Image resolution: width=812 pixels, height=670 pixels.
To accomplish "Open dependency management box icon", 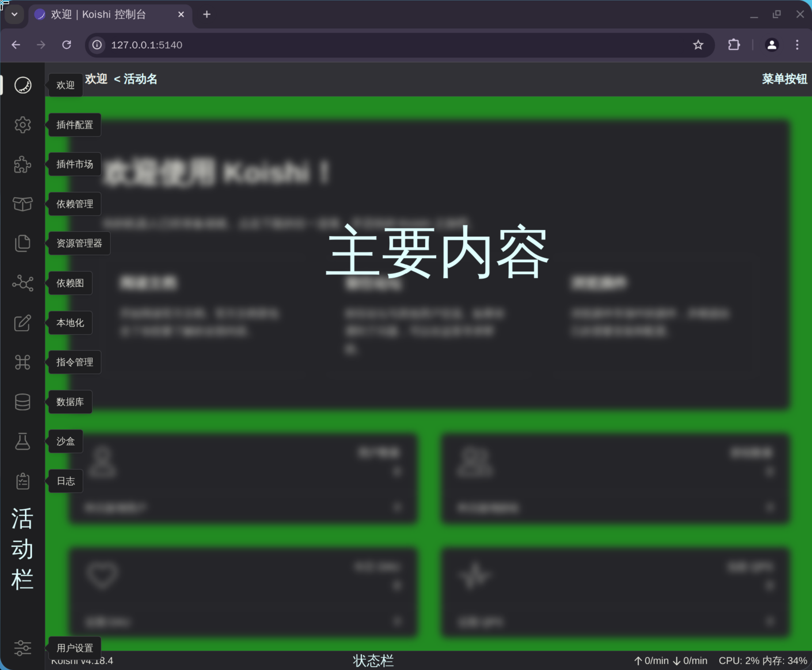I will [x=23, y=204].
